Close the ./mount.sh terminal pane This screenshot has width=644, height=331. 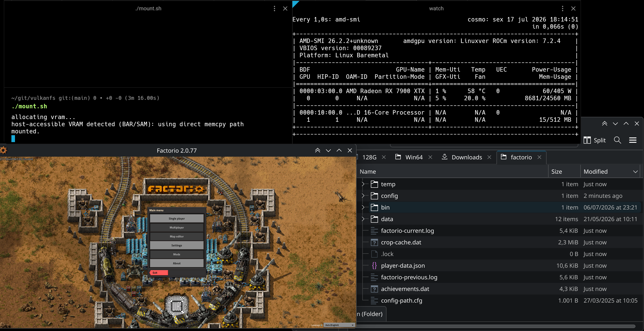coord(285,9)
